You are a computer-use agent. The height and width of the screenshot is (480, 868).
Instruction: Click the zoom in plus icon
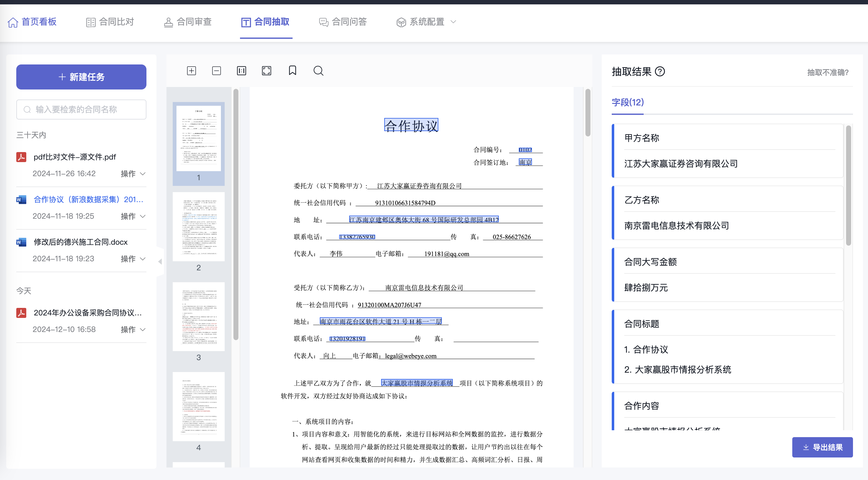click(x=191, y=71)
